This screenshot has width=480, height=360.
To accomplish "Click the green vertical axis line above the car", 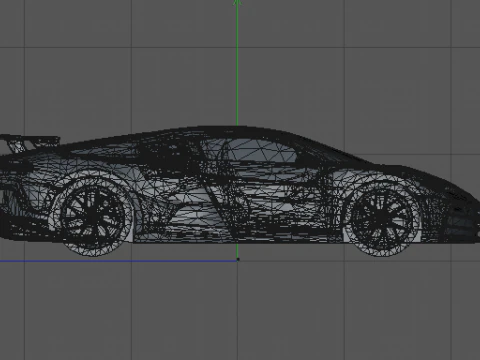I will coord(237,63).
